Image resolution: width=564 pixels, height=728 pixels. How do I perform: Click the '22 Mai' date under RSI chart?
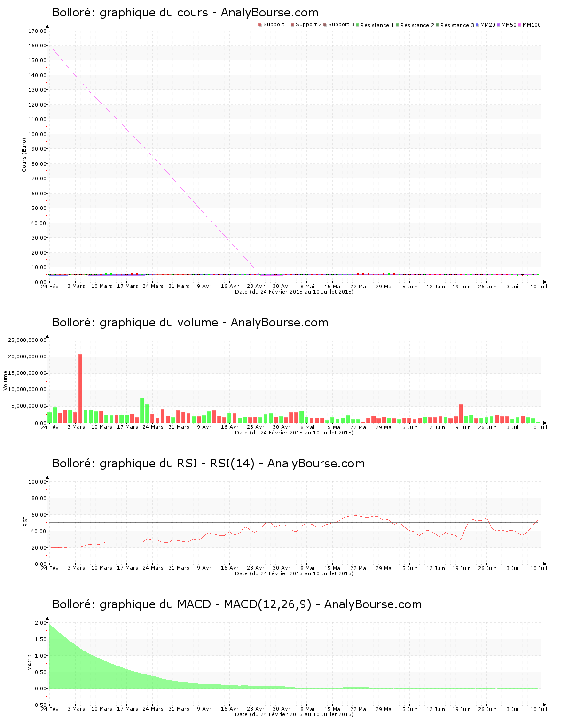(x=359, y=568)
